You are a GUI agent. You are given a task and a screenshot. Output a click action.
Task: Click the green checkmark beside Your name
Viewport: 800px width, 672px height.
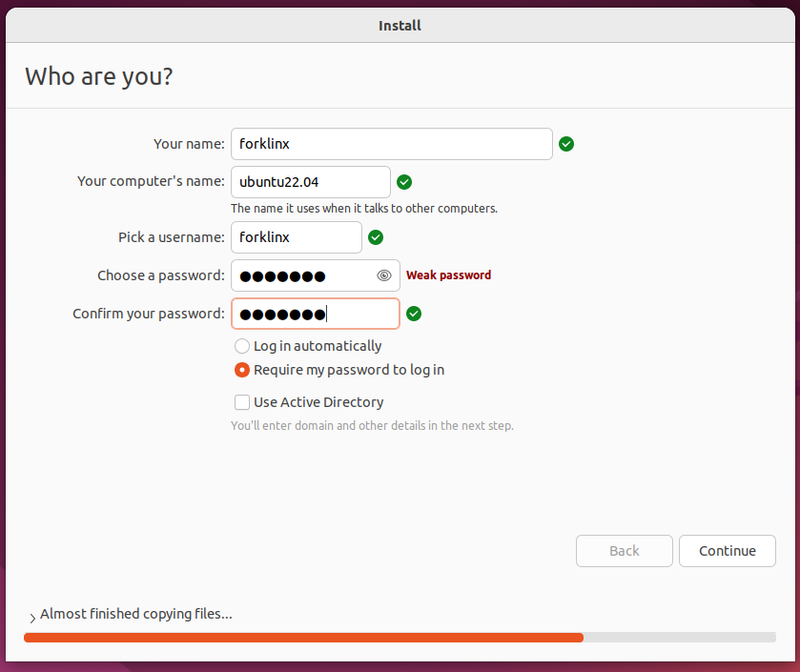565,144
